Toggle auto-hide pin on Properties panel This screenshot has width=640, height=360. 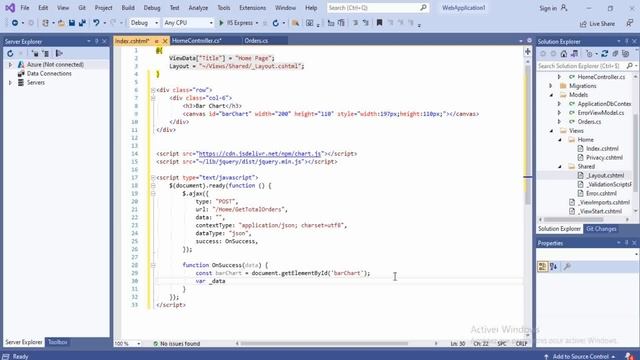[x=626, y=243]
